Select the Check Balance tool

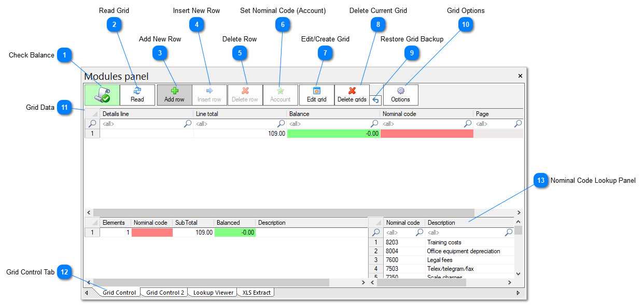click(102, 94)
